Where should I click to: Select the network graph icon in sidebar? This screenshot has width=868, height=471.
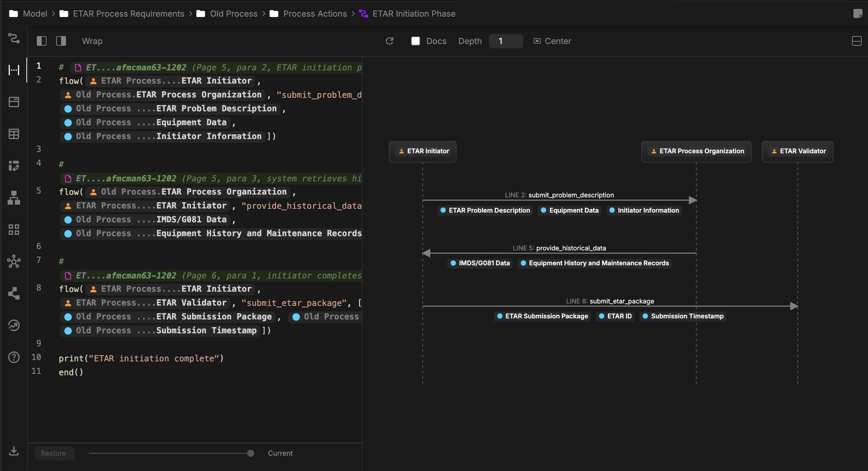[x=14, y=262]
